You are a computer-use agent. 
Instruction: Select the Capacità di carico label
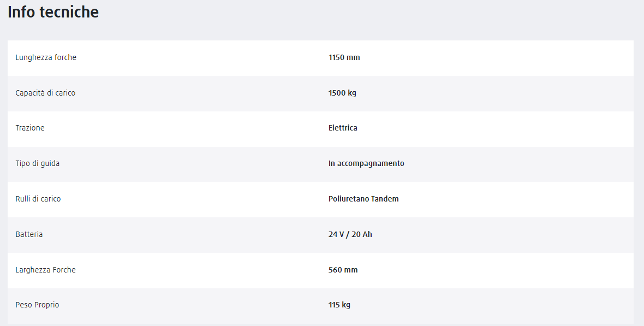tap(46, 93)
